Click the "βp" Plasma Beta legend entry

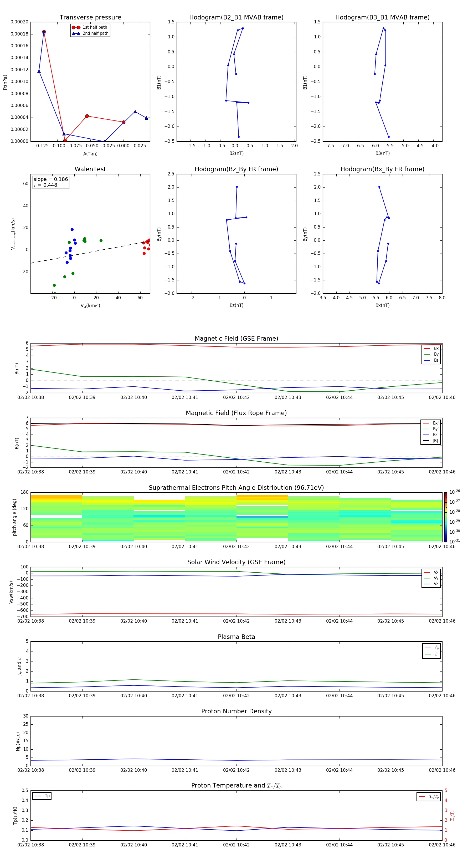click(431, 647)
